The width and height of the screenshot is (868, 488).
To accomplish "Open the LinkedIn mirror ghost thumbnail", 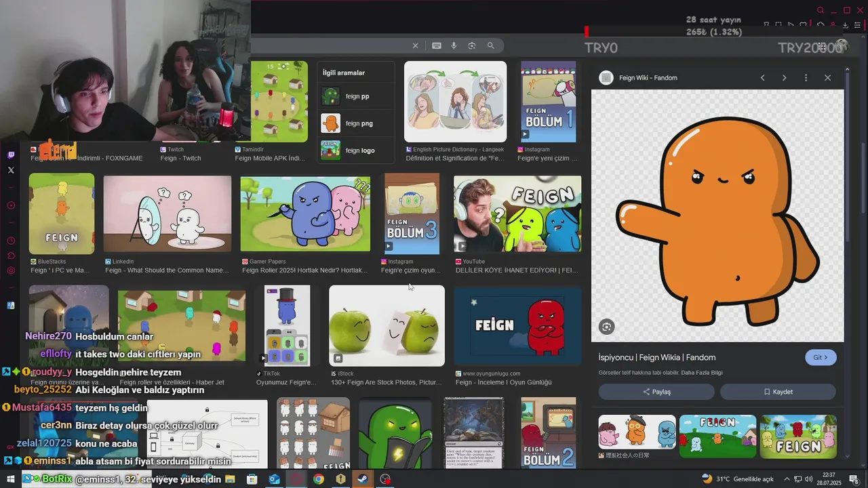I will [167, 214].
